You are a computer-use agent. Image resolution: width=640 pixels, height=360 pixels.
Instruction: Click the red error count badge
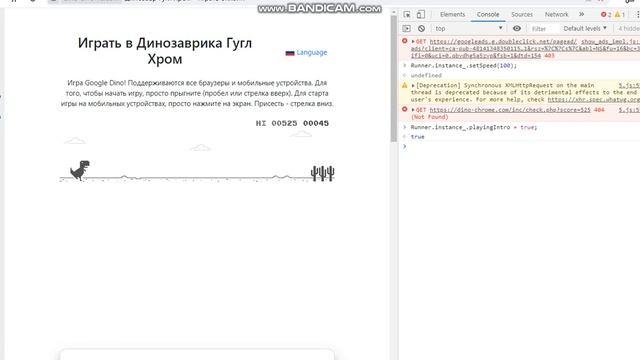(x=606, y=15)
